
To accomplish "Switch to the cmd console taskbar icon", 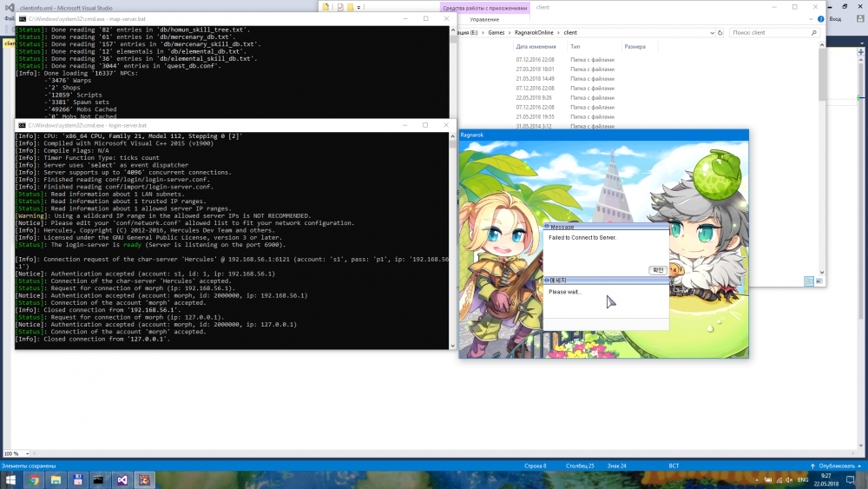I will [x=99, y=480].
